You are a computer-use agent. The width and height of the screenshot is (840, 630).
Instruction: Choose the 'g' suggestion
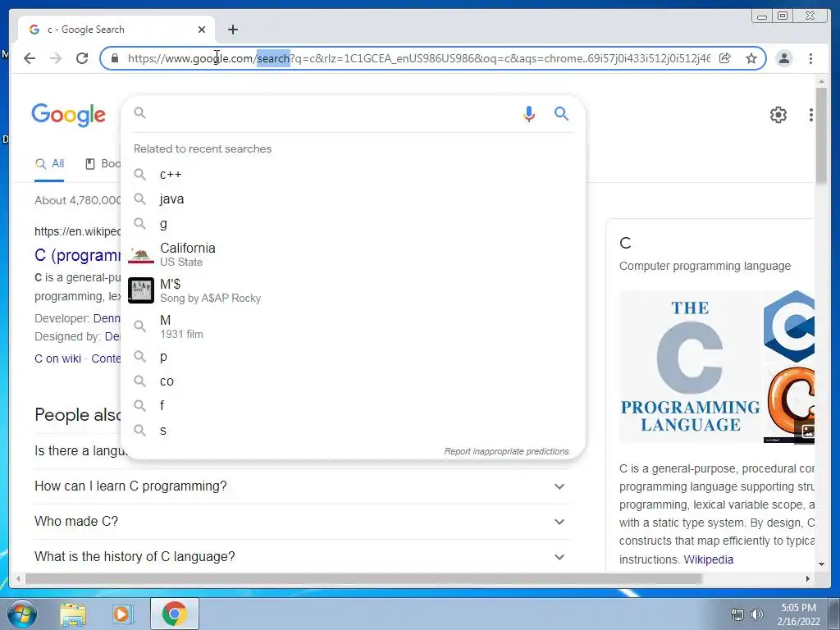[353, 224]
